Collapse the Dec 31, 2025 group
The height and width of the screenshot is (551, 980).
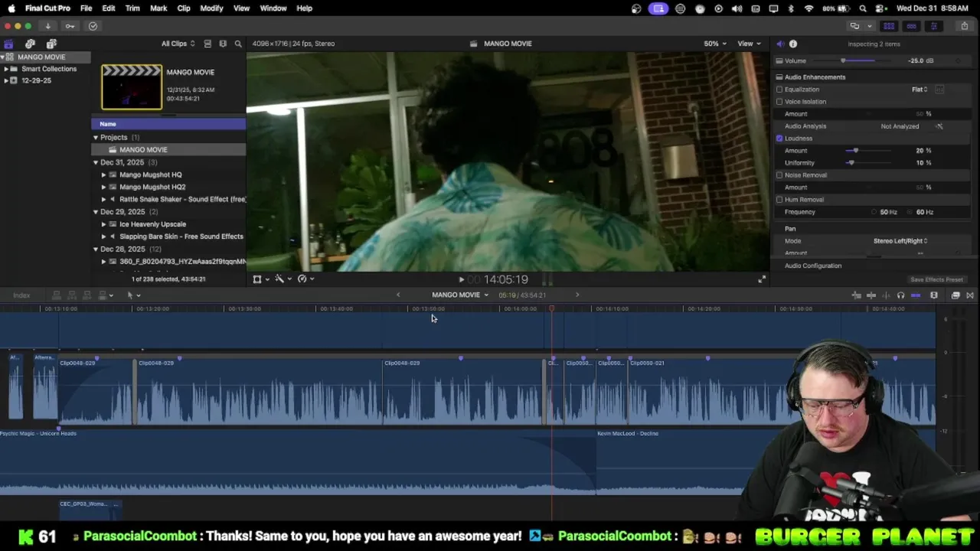[x=96, y=162]
